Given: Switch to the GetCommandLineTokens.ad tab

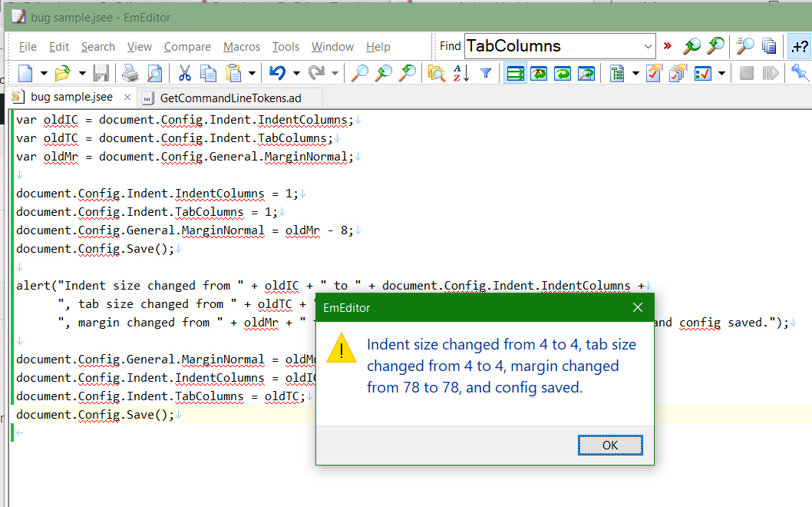Looking at the screenshot, I should tap(230, 98).
